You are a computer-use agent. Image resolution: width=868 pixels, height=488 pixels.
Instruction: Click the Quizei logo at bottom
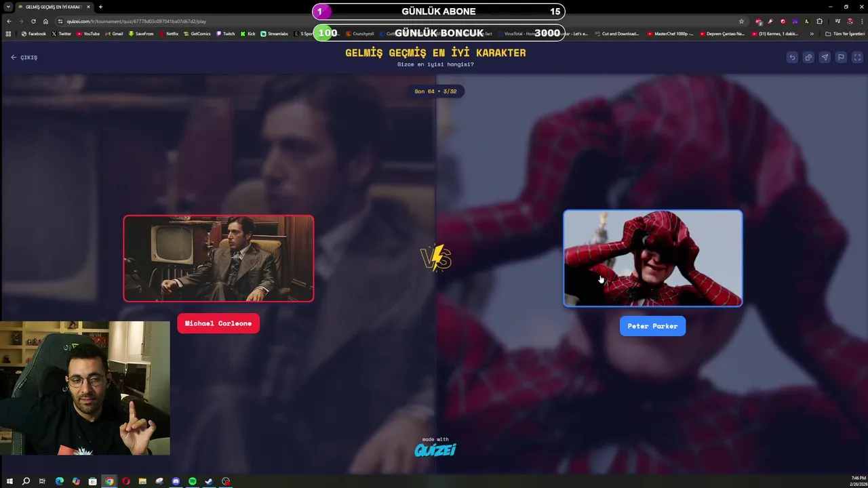pos(435,449)
